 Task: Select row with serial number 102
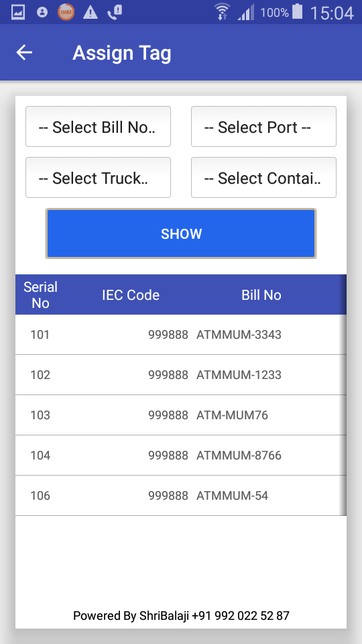click(181, 375)
